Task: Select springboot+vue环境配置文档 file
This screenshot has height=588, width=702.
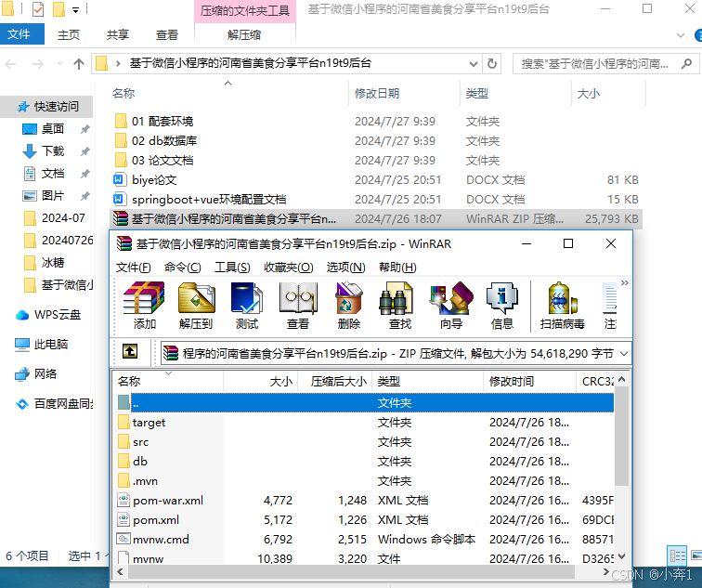Action: coord(209,200)
